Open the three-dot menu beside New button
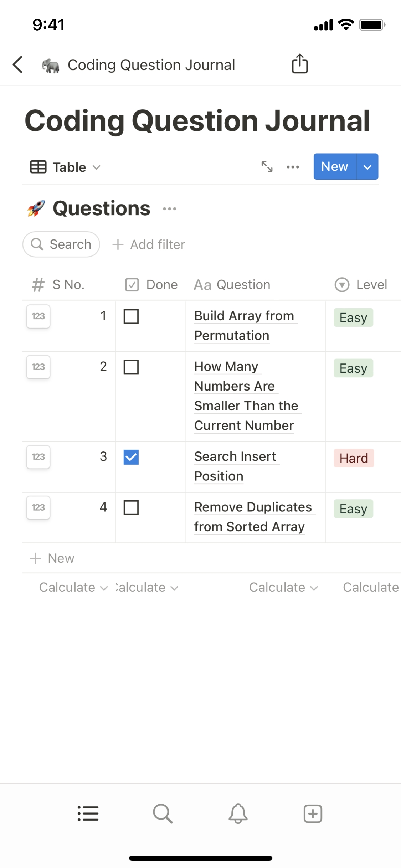Viewport: 401px width, 868px height. [293, 167]
